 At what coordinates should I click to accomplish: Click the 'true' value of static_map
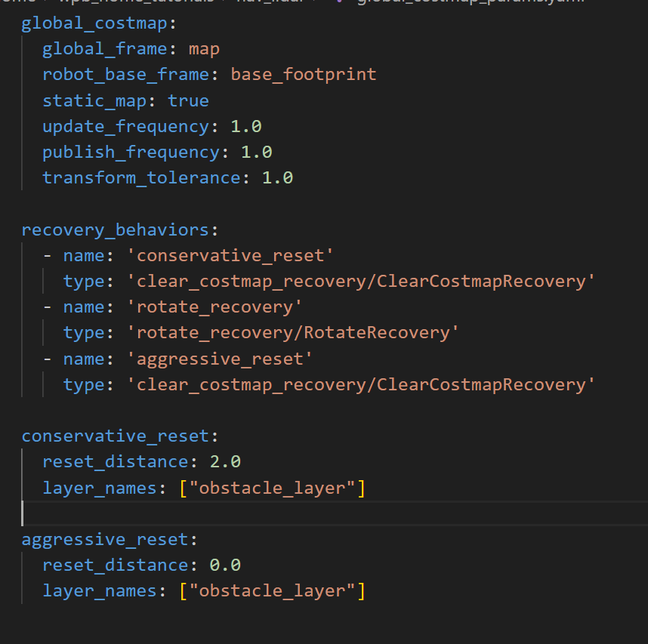(188, 100)
